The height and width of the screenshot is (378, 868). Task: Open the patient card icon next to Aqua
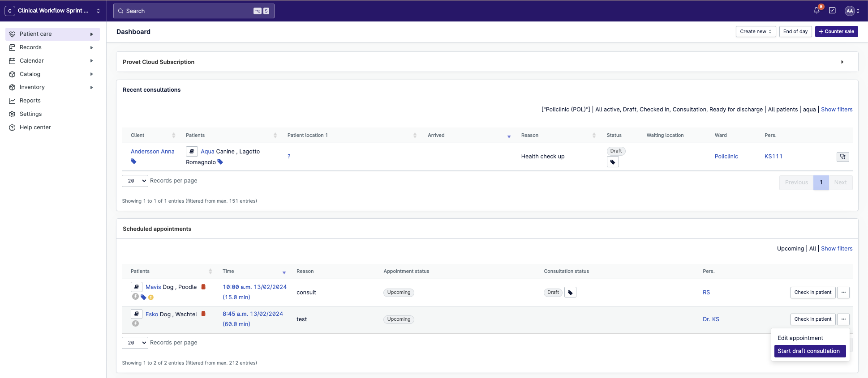[192, 152]
